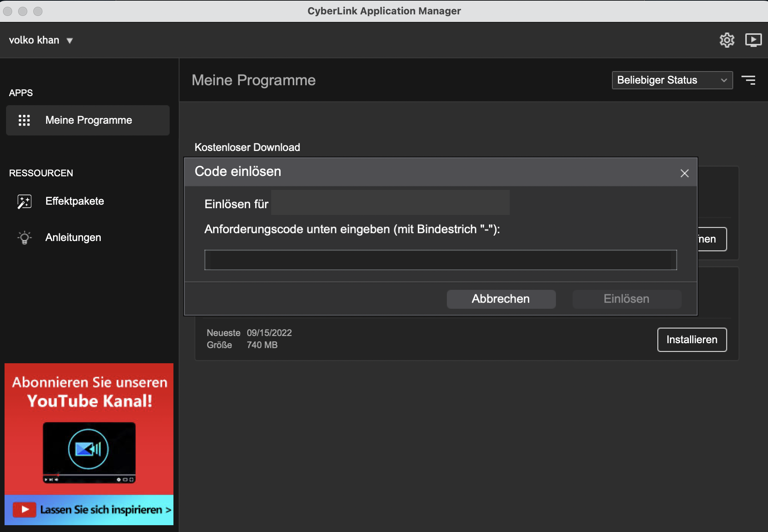The width and height of the screenshot is (768, 532).
Task: Focus the Anforderungscode input field
Action: point(440,260)
